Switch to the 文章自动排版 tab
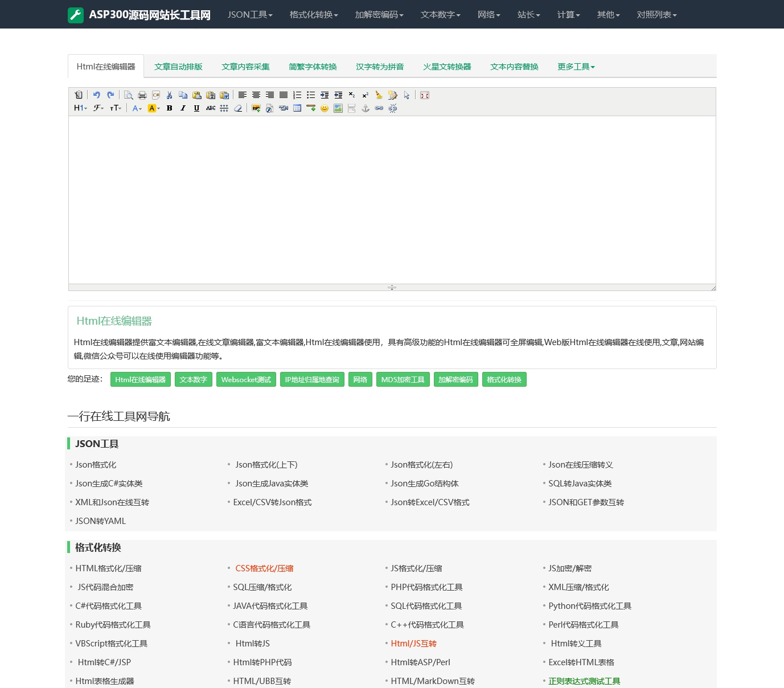The height and width of the screenshot is (688, 784). [x=178, y=67]
